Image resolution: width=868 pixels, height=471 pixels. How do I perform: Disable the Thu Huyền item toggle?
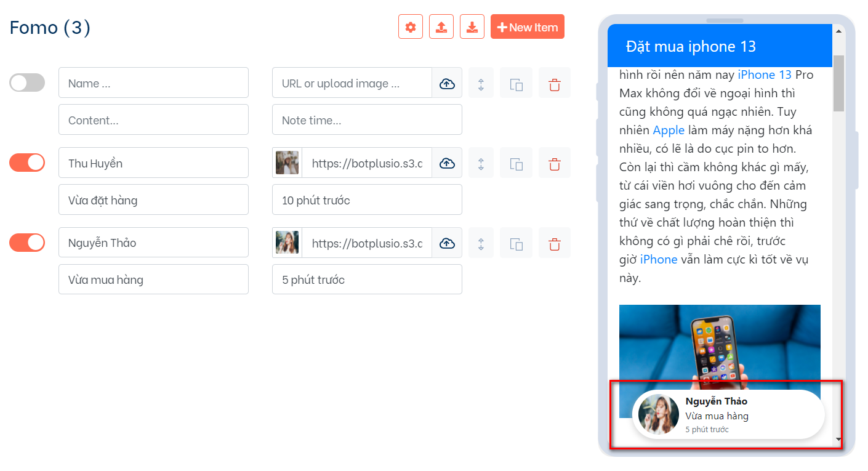(27, 163)
